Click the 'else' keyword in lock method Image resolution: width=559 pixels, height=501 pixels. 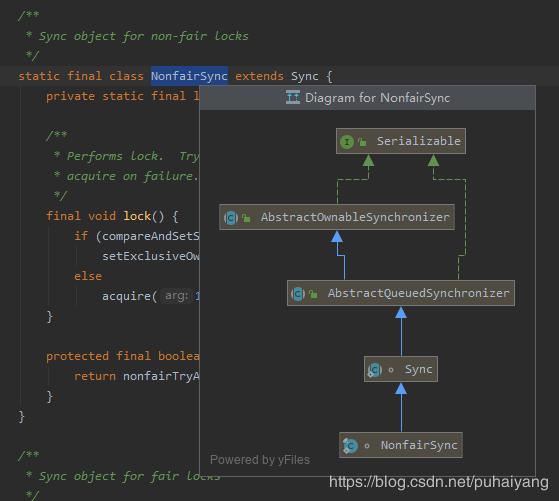tap(88, 276)
